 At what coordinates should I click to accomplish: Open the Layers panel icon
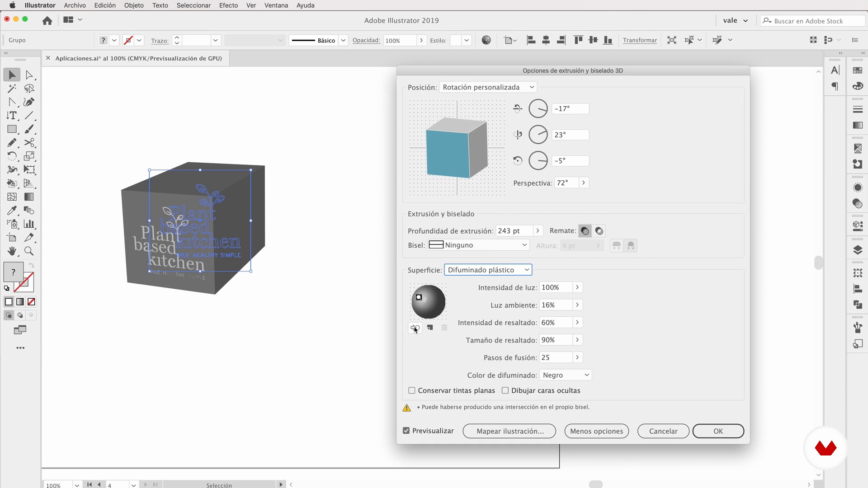click(858, 250)
